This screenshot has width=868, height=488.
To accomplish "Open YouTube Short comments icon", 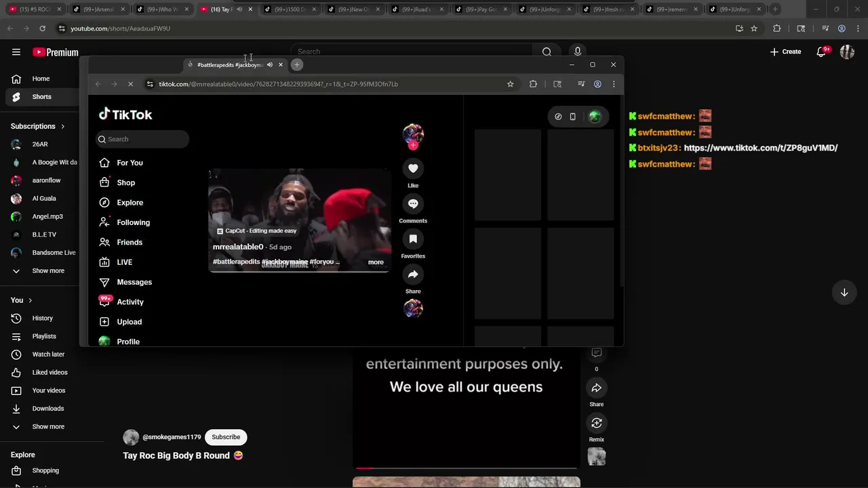I will click(x=597, y=353).
